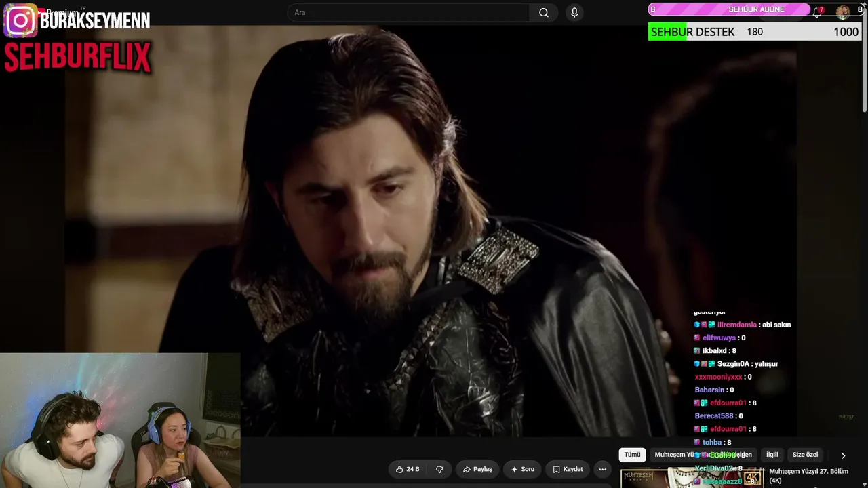
Task: Click the SEHBURFLIX overlay title
Action: tap(77, 58)
